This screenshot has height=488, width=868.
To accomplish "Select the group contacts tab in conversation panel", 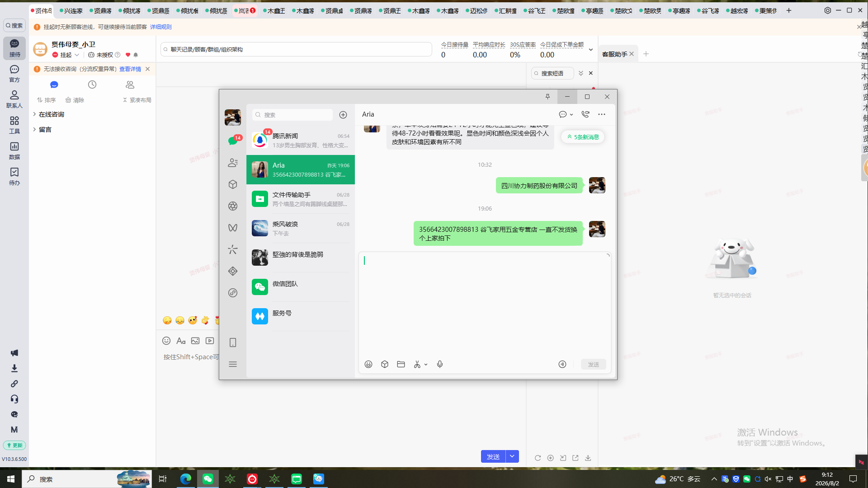I will click(130, 84).
